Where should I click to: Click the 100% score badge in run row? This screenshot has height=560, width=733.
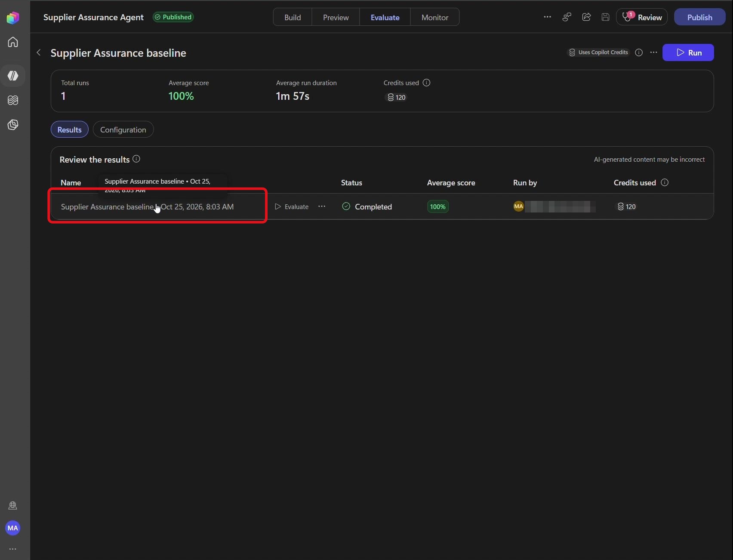point(438,206)
